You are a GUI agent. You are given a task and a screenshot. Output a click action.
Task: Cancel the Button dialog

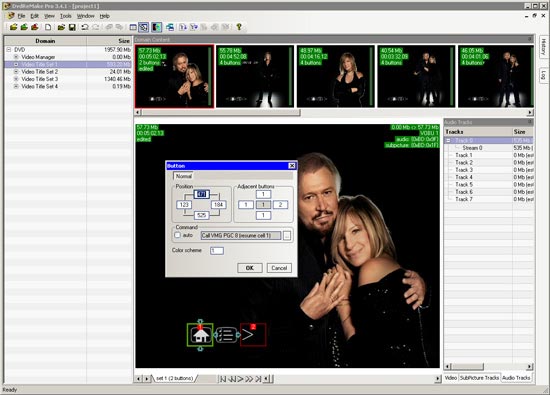coord(279,268)
